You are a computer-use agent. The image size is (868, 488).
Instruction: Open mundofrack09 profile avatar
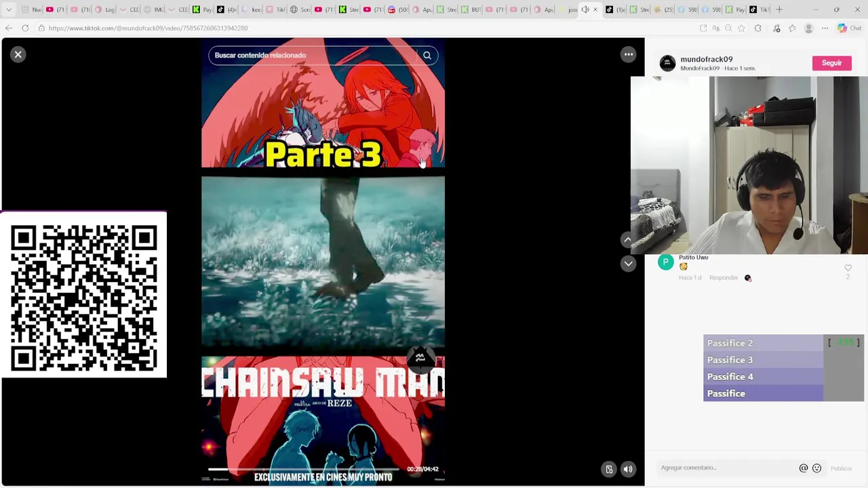[668, 63]
